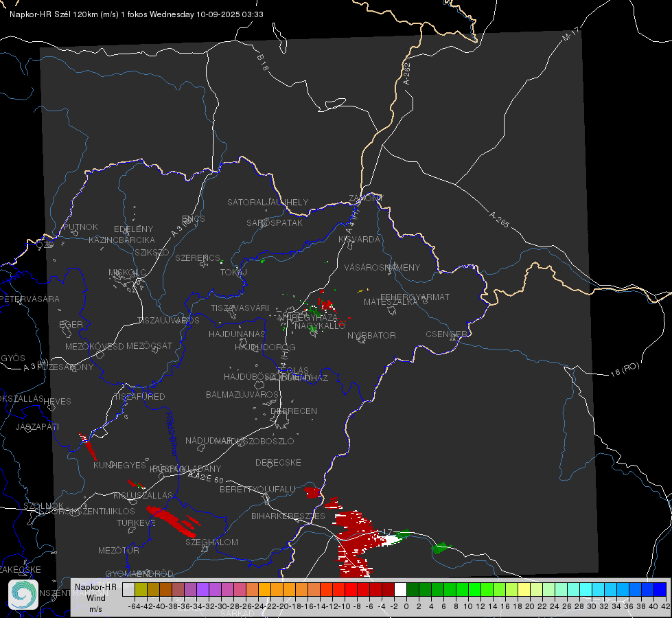Click the DEBRECEN city label

[294, 411]
